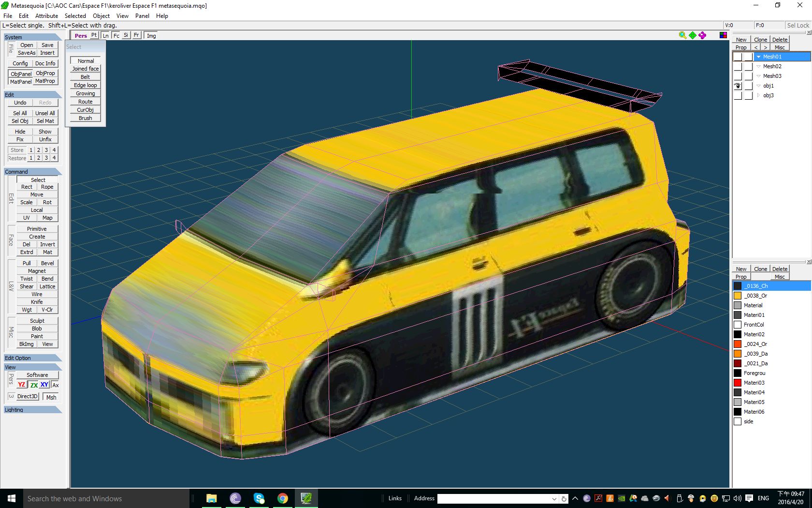
Task: Click the green pan view icon
Action: pos(693,35)
